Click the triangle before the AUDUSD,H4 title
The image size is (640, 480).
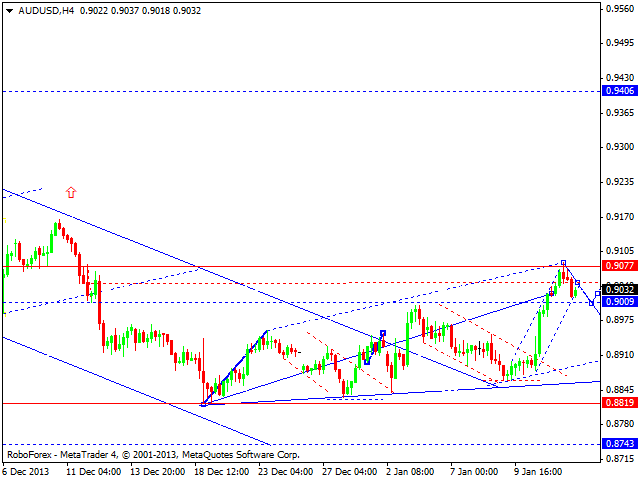[x=7, y=8]
